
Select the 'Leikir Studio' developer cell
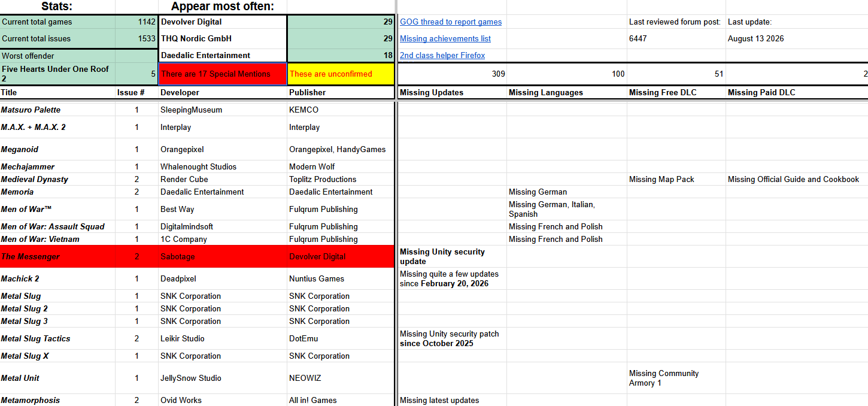point(223,339)
